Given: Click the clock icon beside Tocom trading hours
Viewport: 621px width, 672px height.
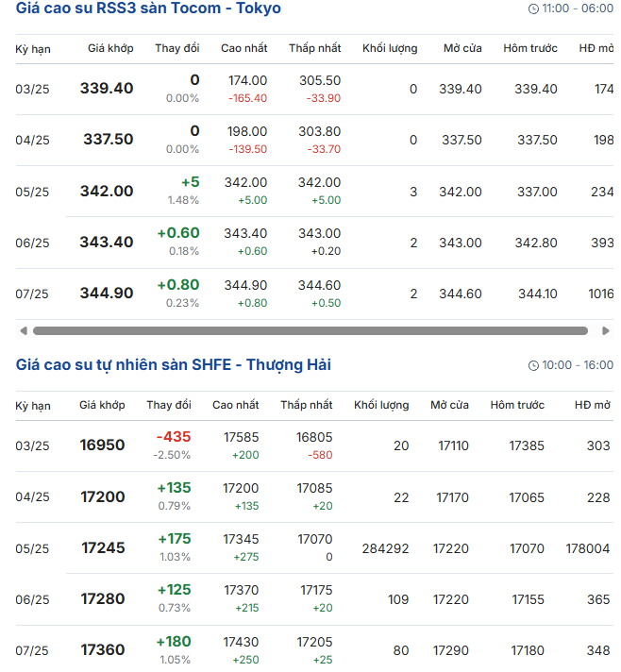Looking at the screenshot, I should click(x=534, y=8).
